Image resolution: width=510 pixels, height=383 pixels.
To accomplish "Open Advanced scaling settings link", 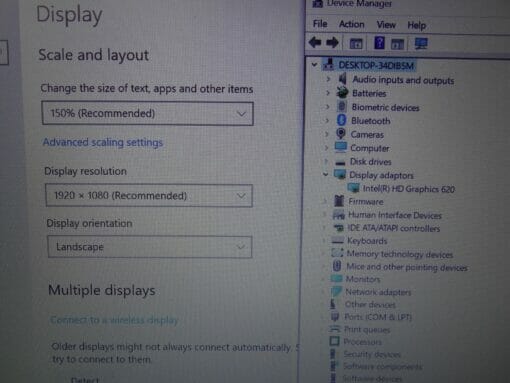I will click(x=103, y=142).
